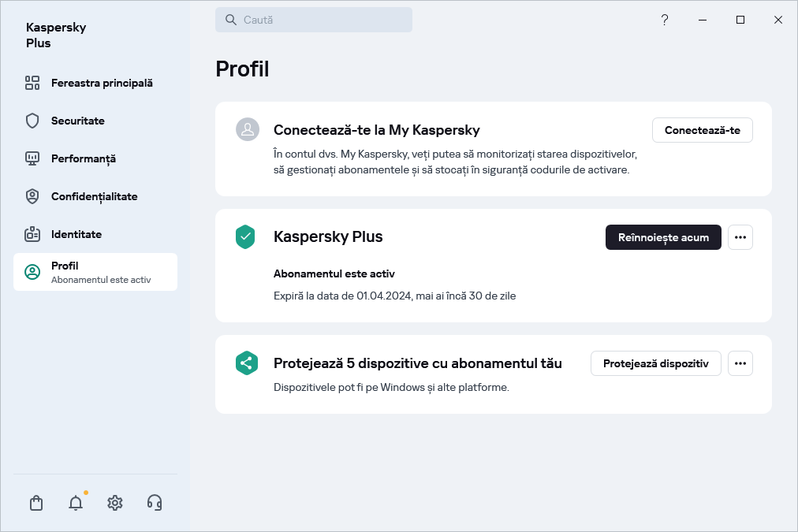Click the green device sharing hexagon icon
Screen dimensions: 798x532
tap(246, 363)
